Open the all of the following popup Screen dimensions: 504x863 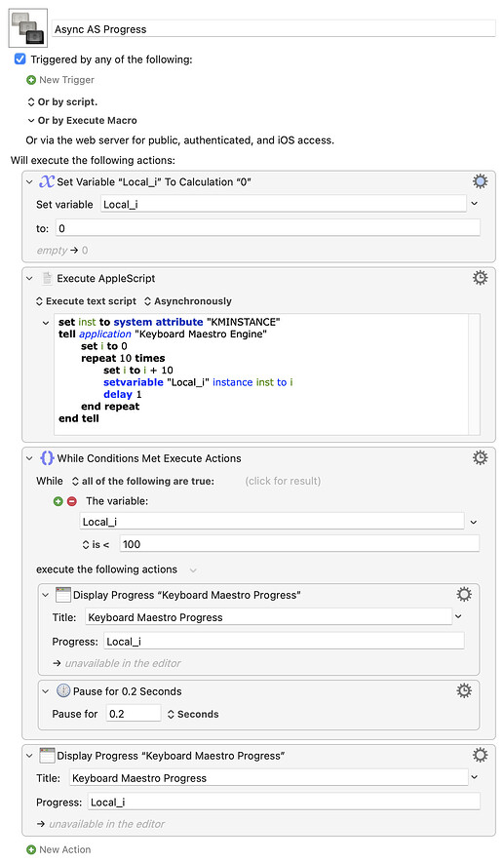coord(143,482)
